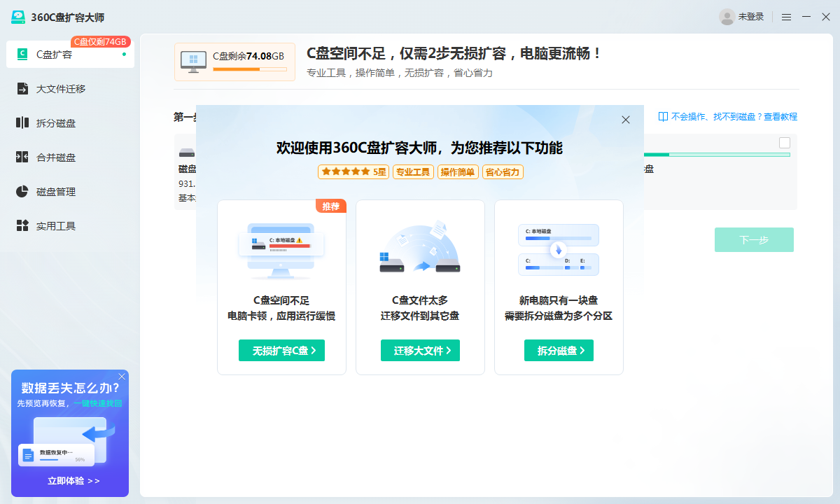Open the 大文件迁移 sidebar item
Screen dimensions: 840x504
tap(70, 89)
